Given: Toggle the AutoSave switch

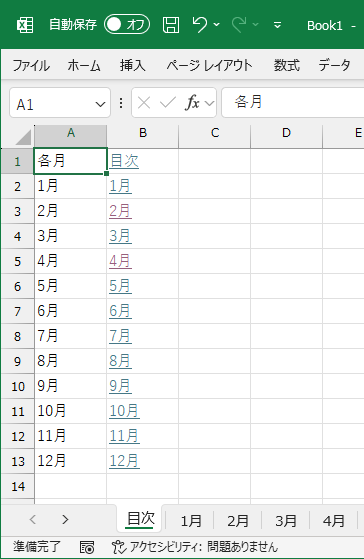Looking at the screenshot, I should pyautogui.click(x=127, y=25).
